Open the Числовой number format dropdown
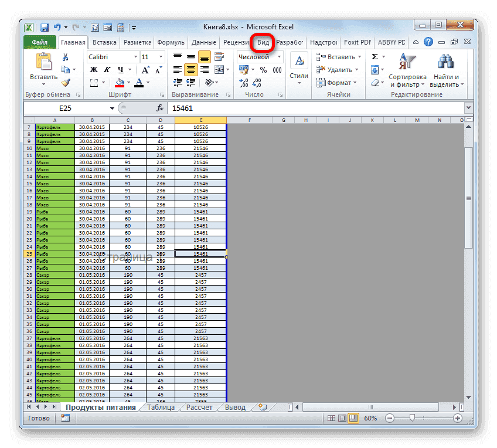497x448 pixels. tap(279, 57)
